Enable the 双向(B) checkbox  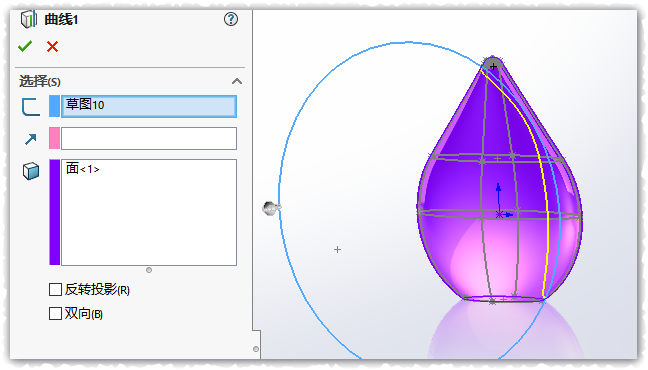55,313
